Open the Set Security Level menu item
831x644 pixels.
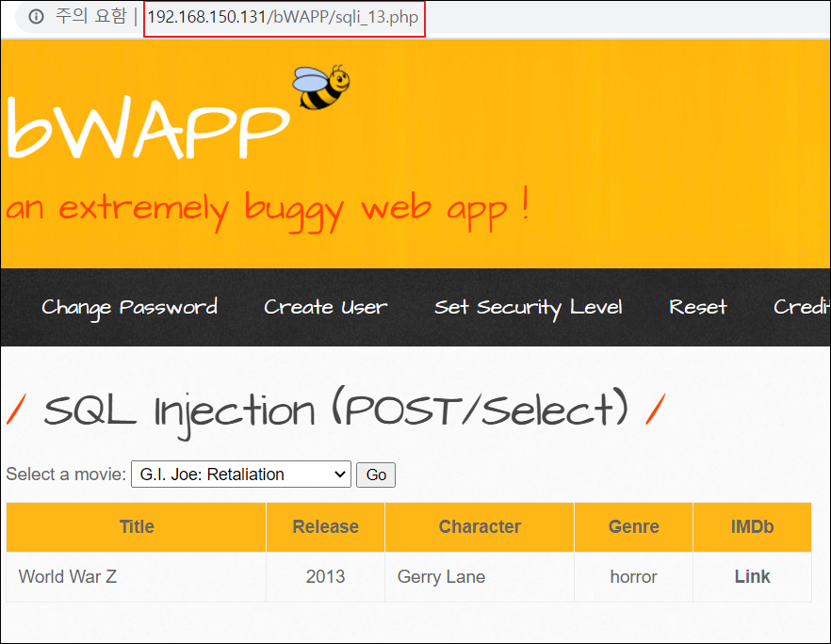click(529, 308)
